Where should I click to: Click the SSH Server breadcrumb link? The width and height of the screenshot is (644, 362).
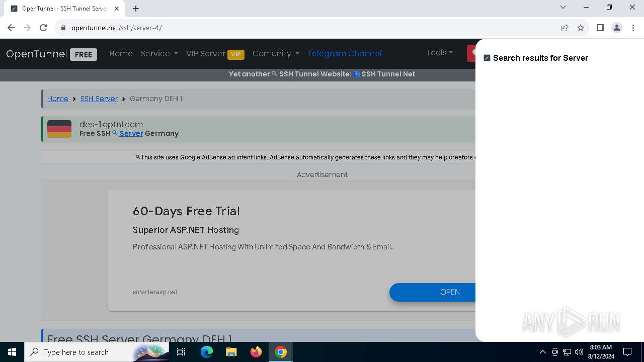coord(99,99)
